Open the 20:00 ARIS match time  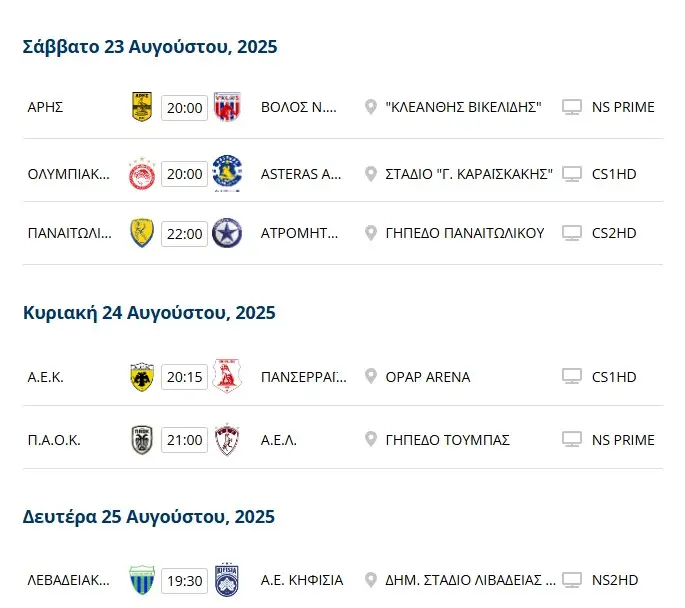tap(184, 107)
